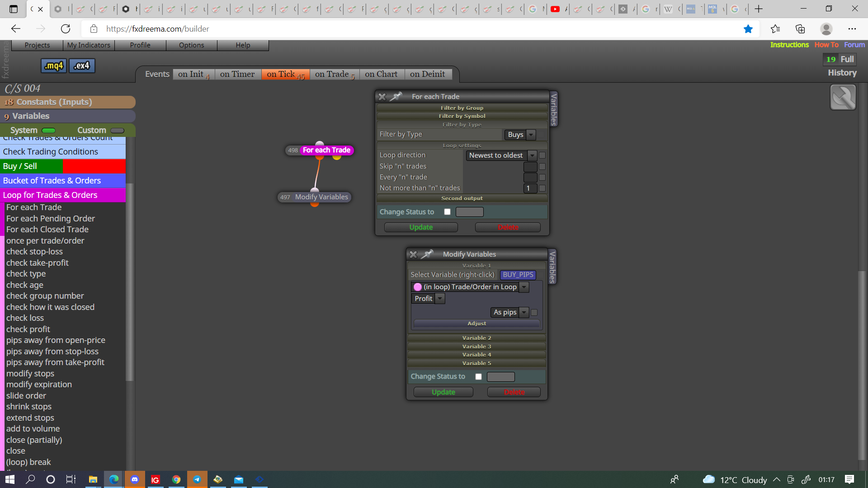Pick status color in For each Trade panel
Viewport: 868px width, 488px height.
click(470, 212)
